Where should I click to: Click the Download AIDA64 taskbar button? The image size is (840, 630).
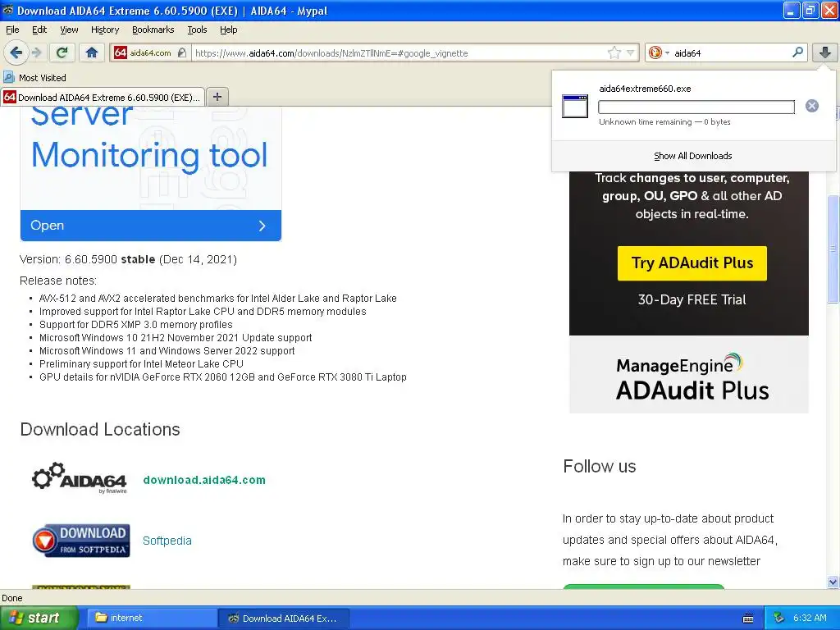coord(283,619)
